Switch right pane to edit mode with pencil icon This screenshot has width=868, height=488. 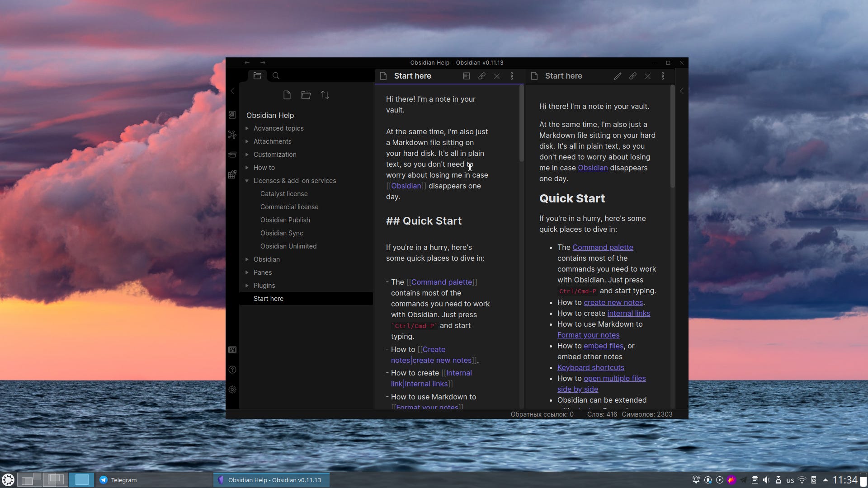click(617, 76)
